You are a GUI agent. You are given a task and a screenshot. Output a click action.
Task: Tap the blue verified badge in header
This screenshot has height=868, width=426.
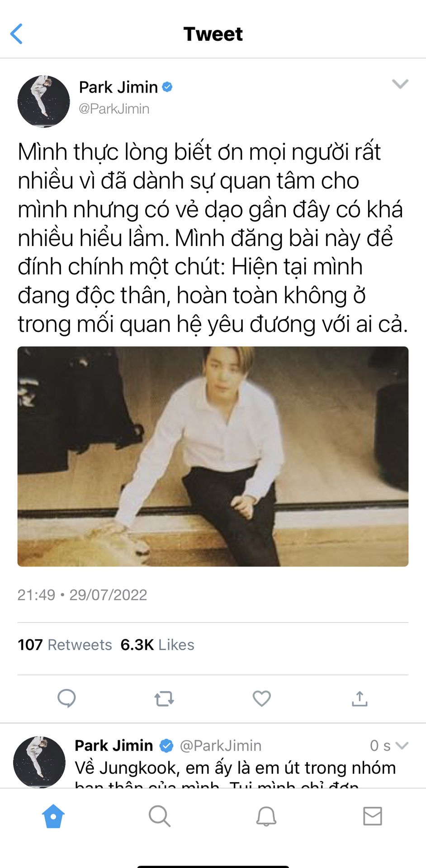tap(167, 87)
